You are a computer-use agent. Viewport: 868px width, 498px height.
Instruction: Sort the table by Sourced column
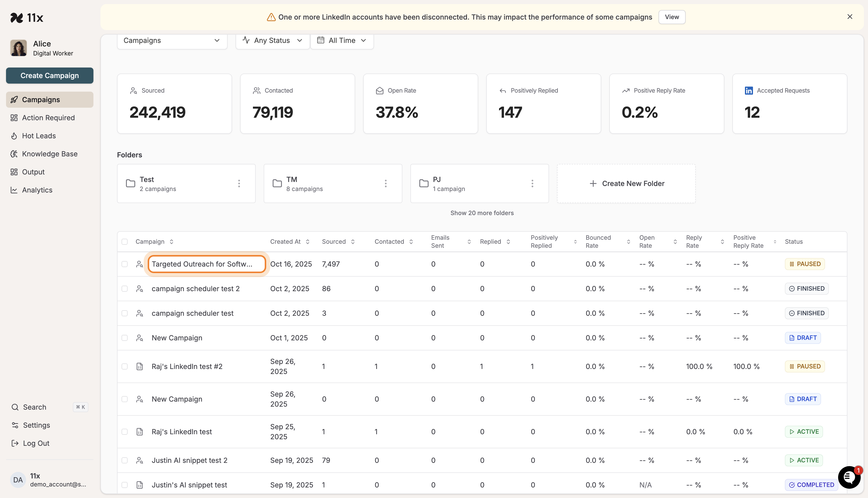click(338, 241)
